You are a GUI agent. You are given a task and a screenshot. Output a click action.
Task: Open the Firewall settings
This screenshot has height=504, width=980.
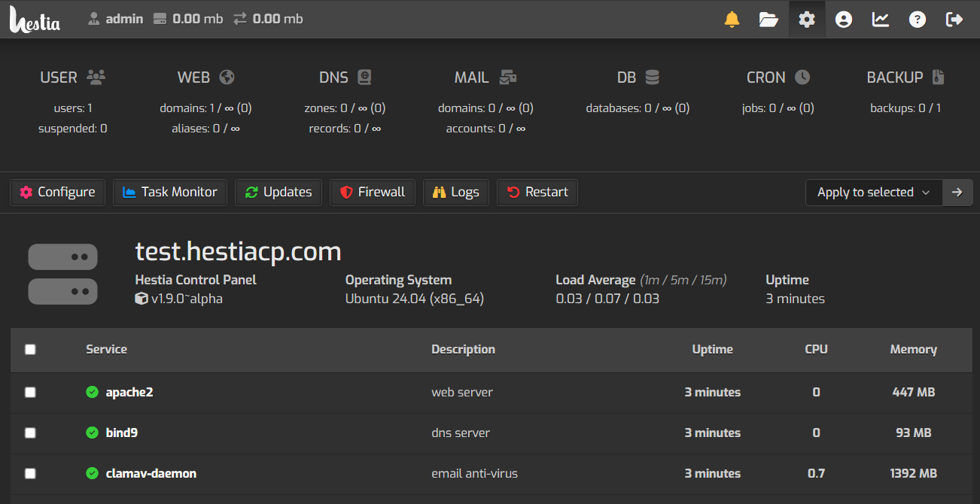[373, 192]
